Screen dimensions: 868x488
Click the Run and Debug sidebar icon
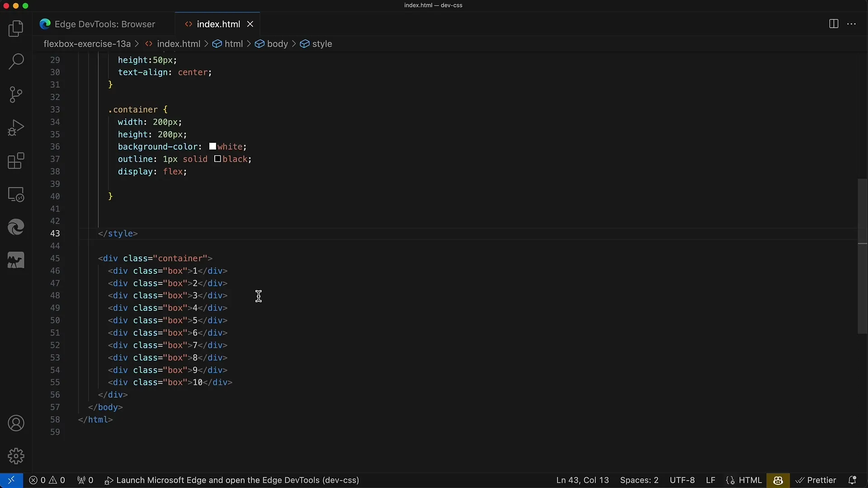(16, 127)
